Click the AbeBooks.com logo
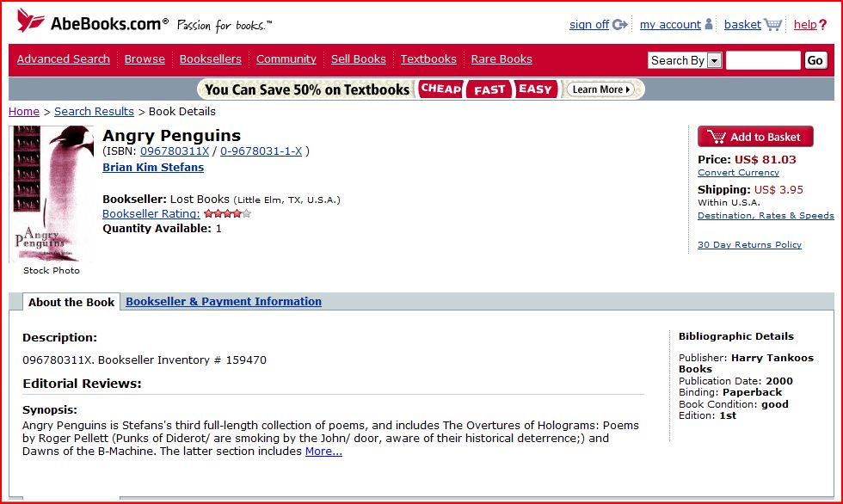 click(x=92, y=23)
